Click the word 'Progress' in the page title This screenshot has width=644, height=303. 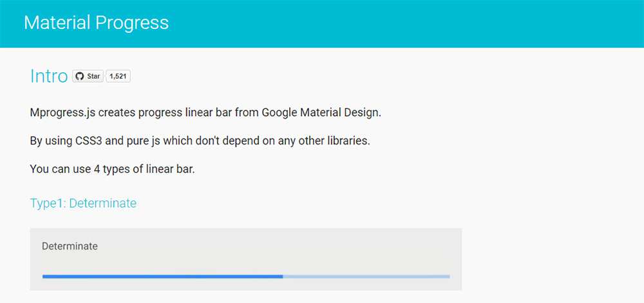click(132, 23)
